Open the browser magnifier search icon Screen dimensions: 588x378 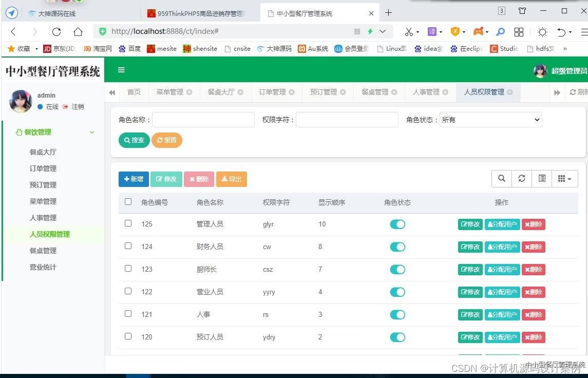pos(500,32)
